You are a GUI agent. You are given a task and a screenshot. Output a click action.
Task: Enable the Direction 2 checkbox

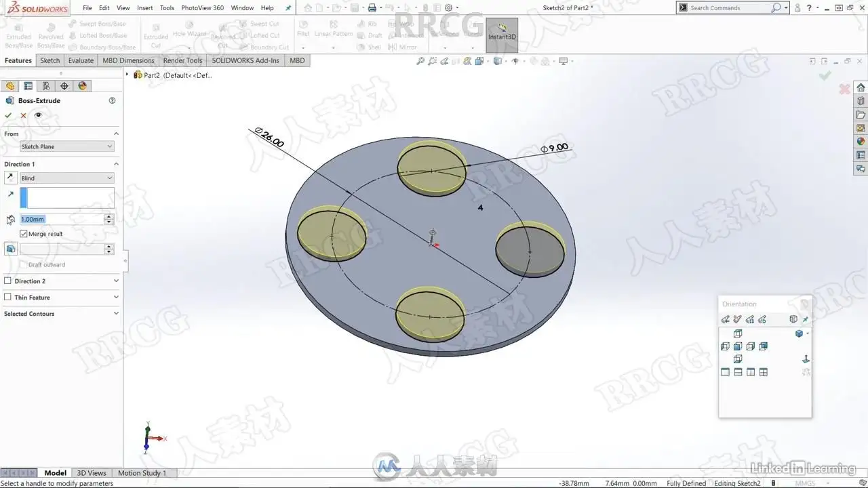(x=8, y=281)
